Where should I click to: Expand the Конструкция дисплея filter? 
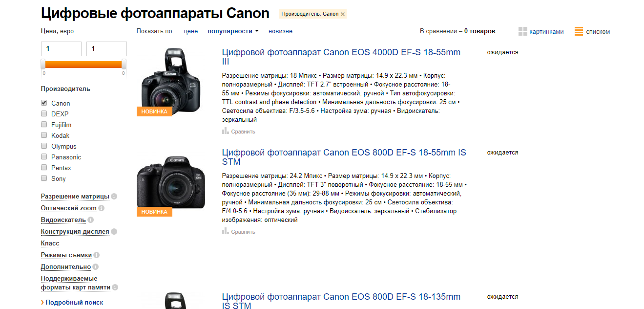(x=75, y=232)
